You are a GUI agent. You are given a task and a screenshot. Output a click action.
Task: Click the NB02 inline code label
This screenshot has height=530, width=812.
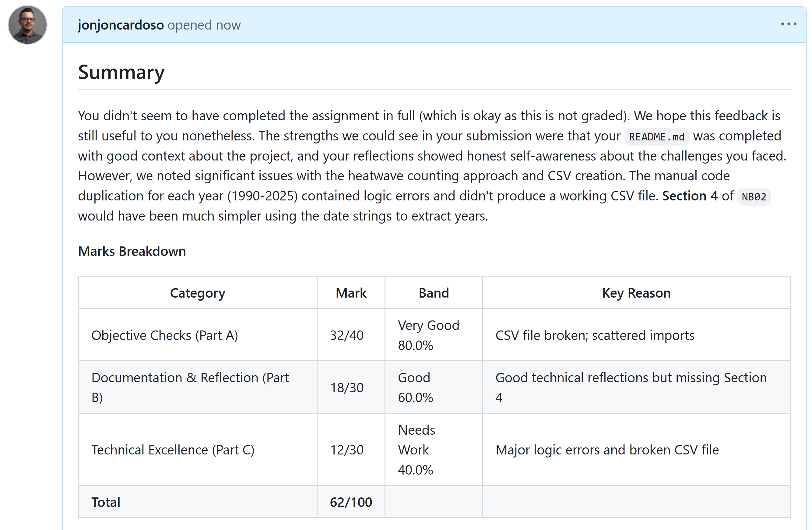[x=754, y=197]
